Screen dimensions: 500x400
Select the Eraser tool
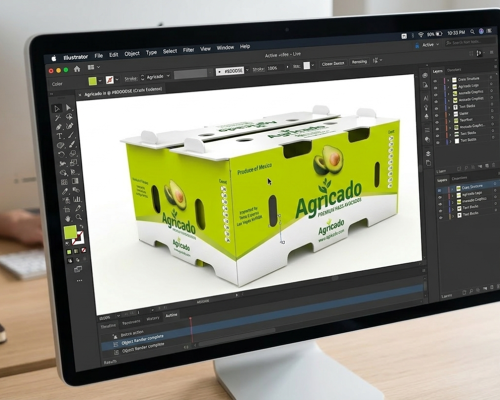(x=73, y=154)
